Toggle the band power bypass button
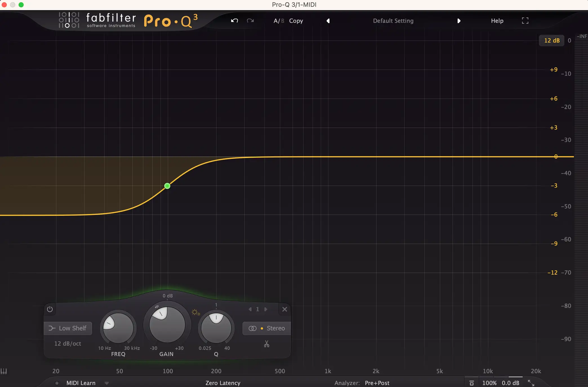588x387 pixels. pyautogui.click(x=50, y=309)
